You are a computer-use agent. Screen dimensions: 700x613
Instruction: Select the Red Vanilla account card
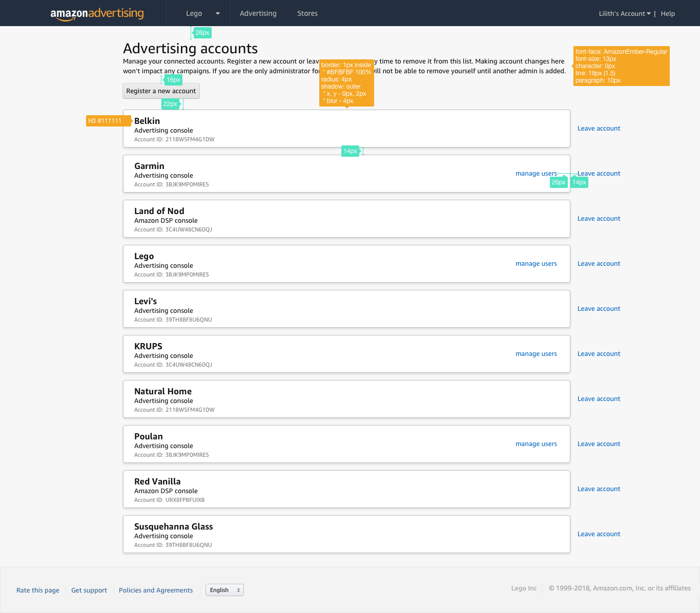coord(346,489)
